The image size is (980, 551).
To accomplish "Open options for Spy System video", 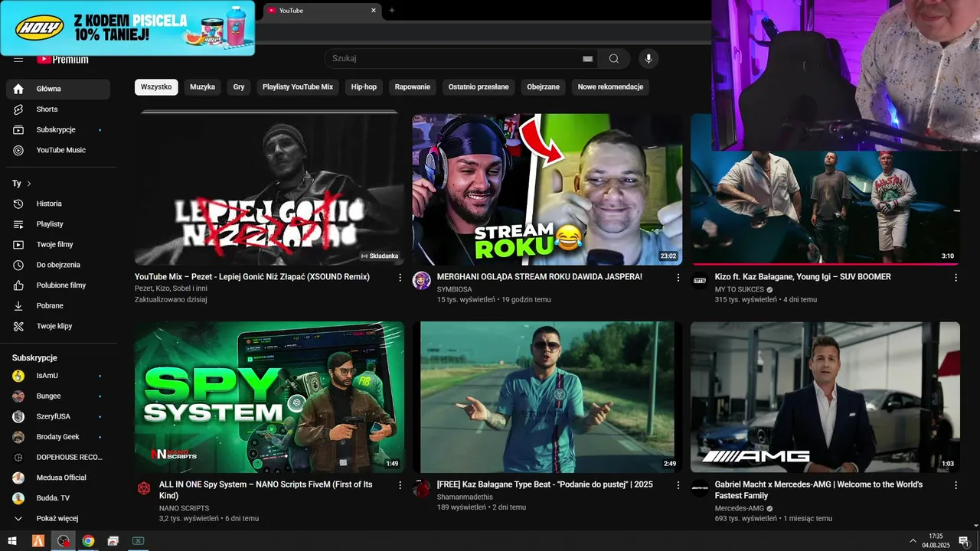I will 400,485.
